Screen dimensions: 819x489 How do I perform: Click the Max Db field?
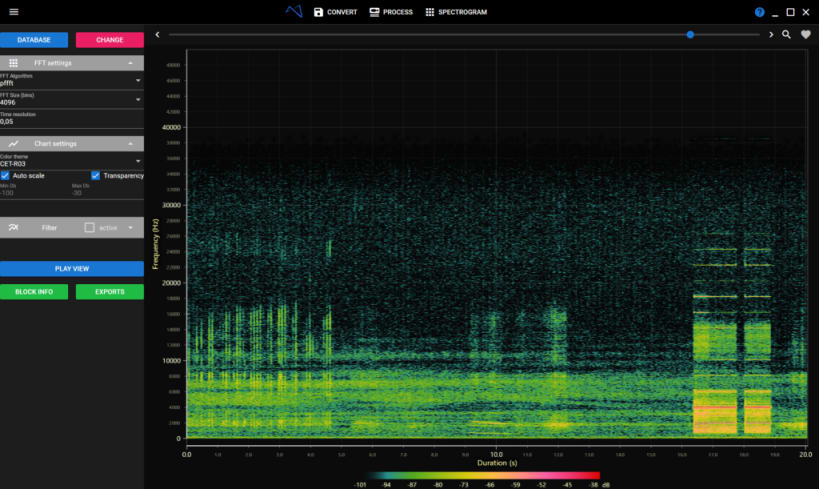pos(107,190)
